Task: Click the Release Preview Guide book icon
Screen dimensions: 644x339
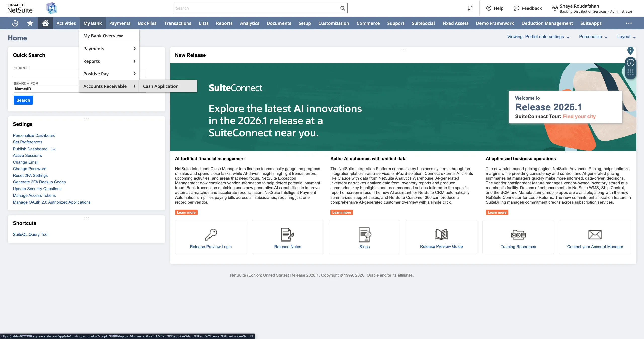Action: tap(441, 234)
